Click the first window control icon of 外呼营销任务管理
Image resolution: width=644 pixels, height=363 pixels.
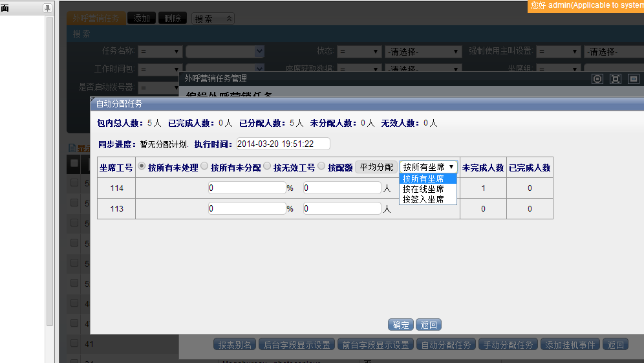597,79
